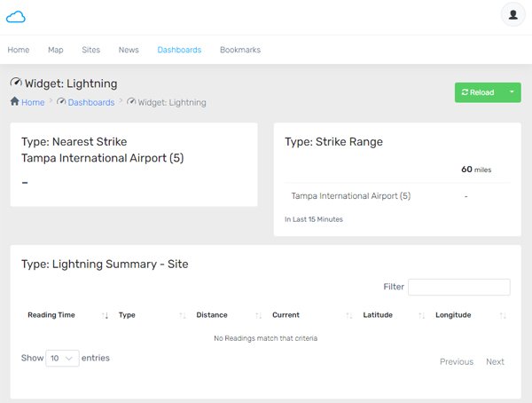This screenshot has width=532, height=403.
Task: Sort by Latitude column arrows
Action: (x=421, y=315)
